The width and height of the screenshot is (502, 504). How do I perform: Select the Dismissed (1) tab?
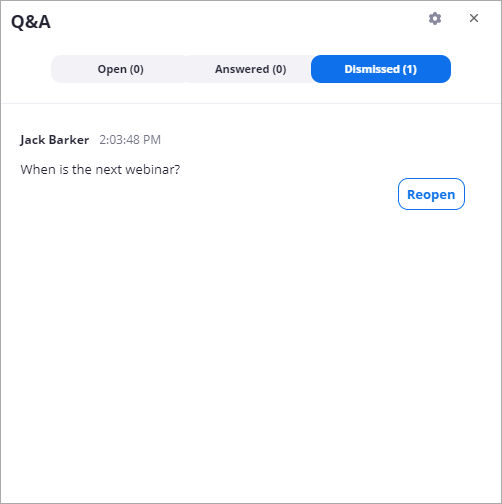point(381,69)
